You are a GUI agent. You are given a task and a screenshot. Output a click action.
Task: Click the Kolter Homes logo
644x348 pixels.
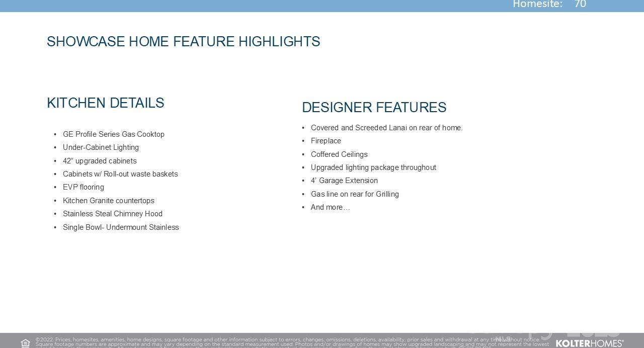click(590, 343)
